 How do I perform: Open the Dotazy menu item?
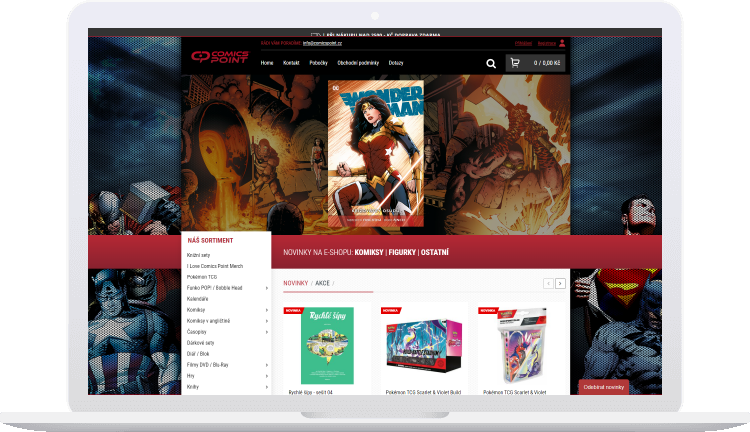396,63
